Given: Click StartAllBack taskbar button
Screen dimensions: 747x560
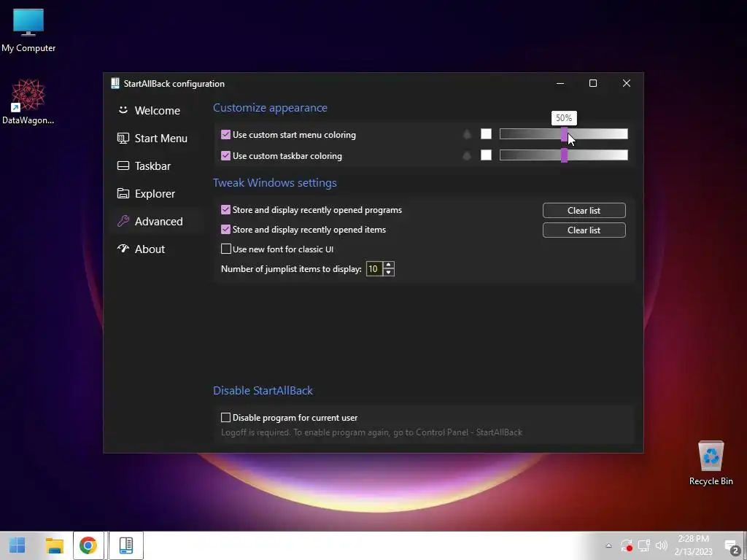Looking at the screenshot, I should coord(125,545).
